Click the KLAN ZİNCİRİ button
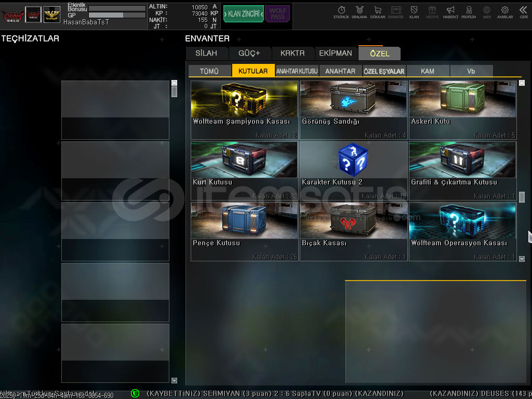 coord(244,14)
